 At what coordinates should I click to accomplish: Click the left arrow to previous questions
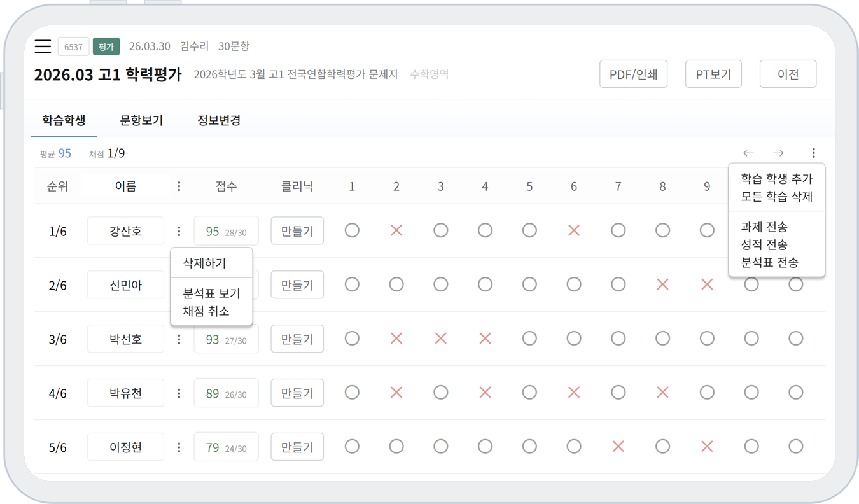(748, 153)
